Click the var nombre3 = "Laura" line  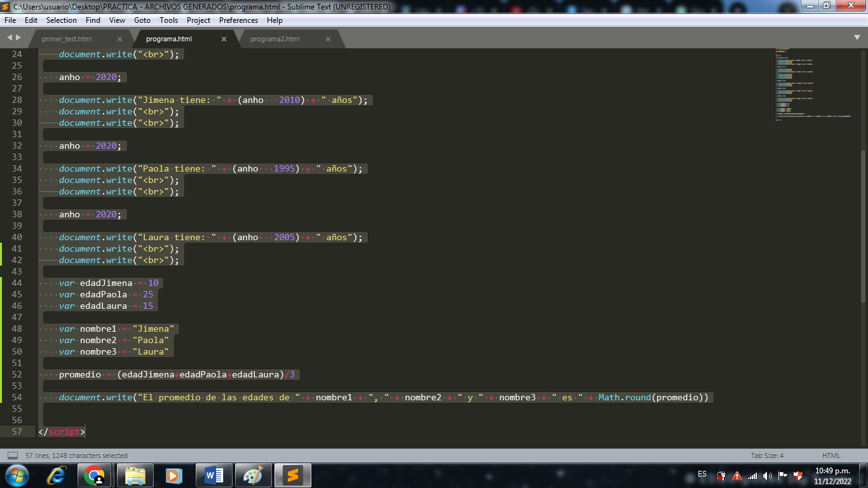point(114,351)
